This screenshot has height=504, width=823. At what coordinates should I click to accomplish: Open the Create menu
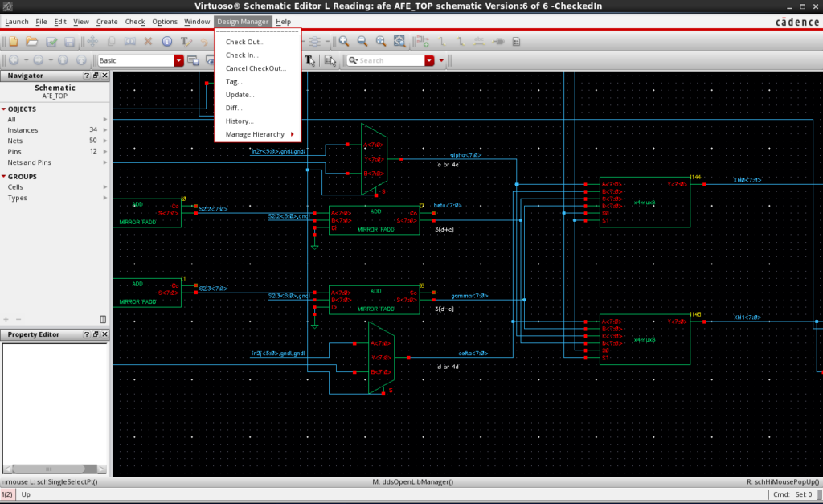pyautogui.click(x=107, y=22)
